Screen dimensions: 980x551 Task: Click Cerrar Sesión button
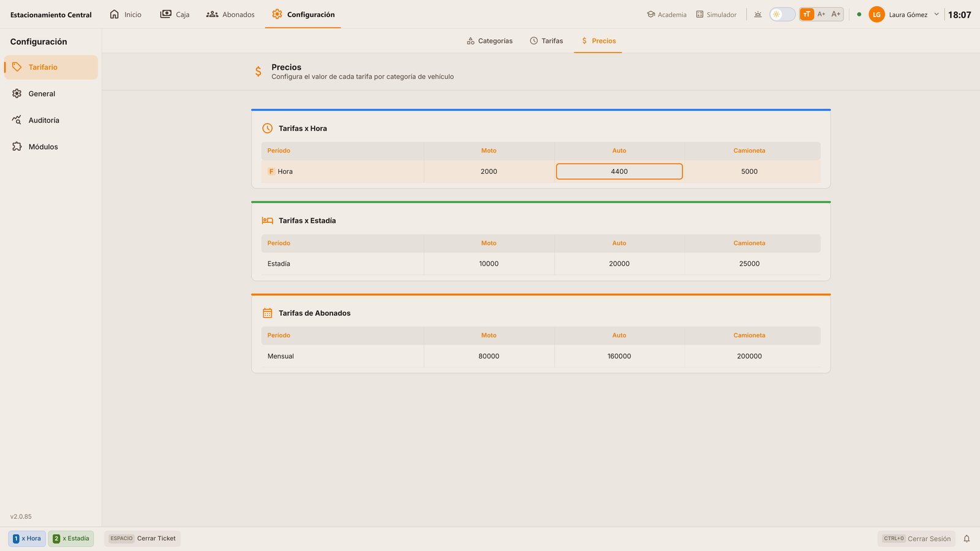click(x=917, y=539)
